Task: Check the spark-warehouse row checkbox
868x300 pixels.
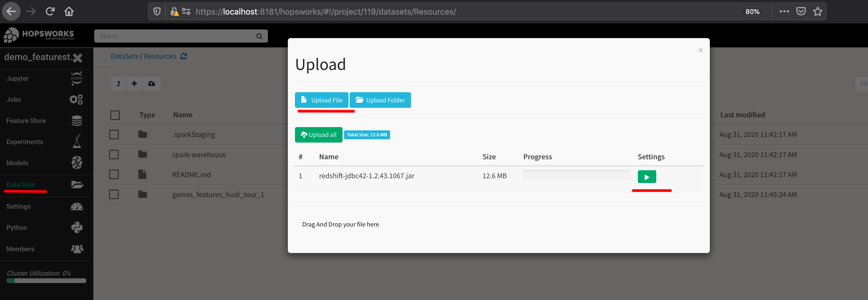Action: tap(114, 154)
